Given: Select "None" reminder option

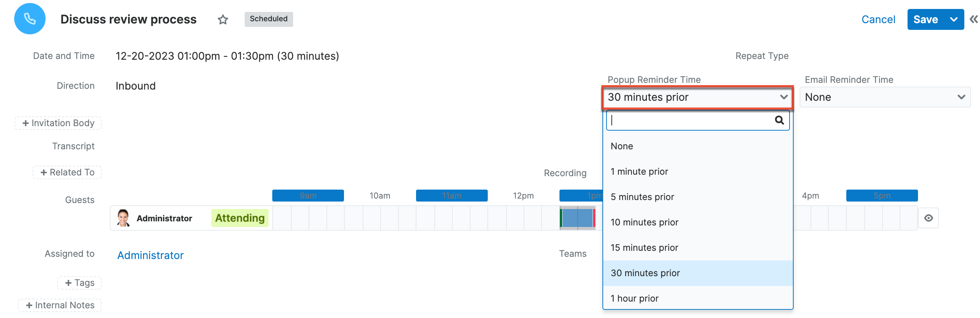Looking at the screenshot, I should click(x=621, y=146).
